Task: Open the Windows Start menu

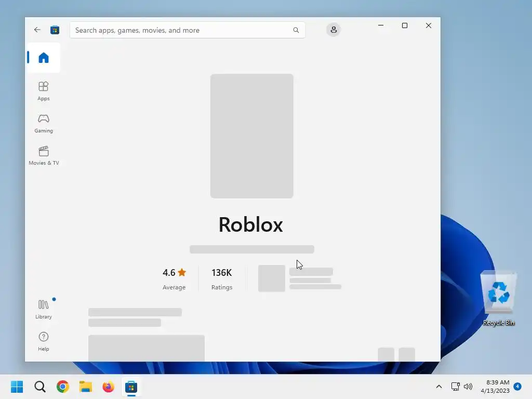Action: [17, 387]
